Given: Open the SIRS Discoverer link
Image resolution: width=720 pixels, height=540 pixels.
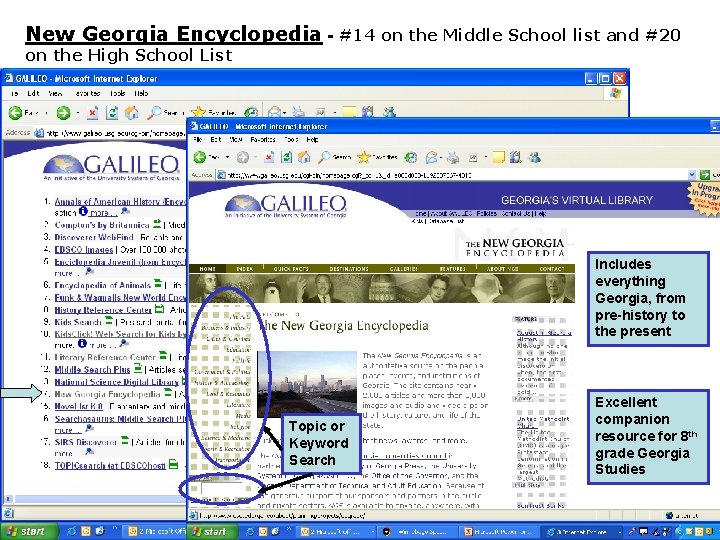Looking at the screenshot, I should coord(85,442).
